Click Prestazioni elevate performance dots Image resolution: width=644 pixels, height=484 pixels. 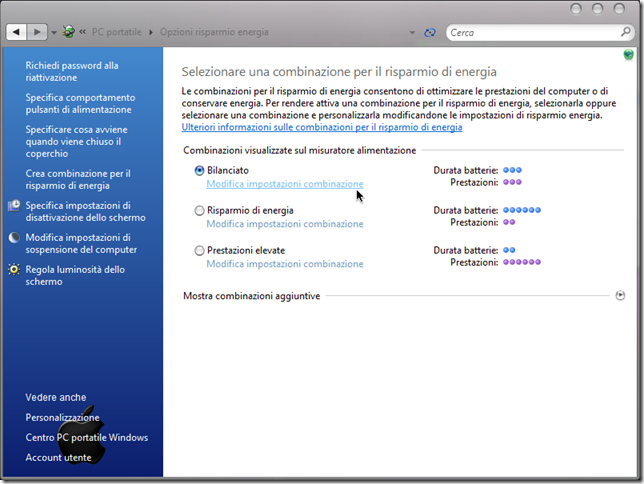(x=522, y=262)
